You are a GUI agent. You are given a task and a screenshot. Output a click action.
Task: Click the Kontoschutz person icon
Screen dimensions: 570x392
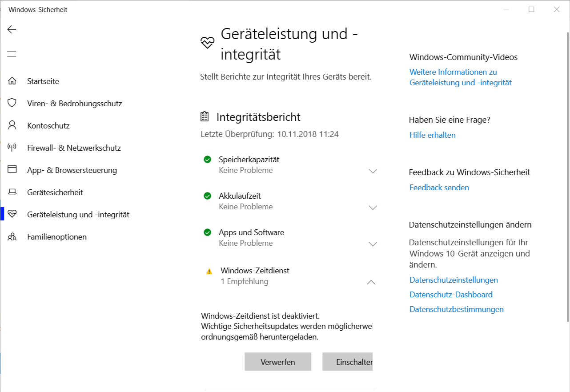[x=12, y=125]
